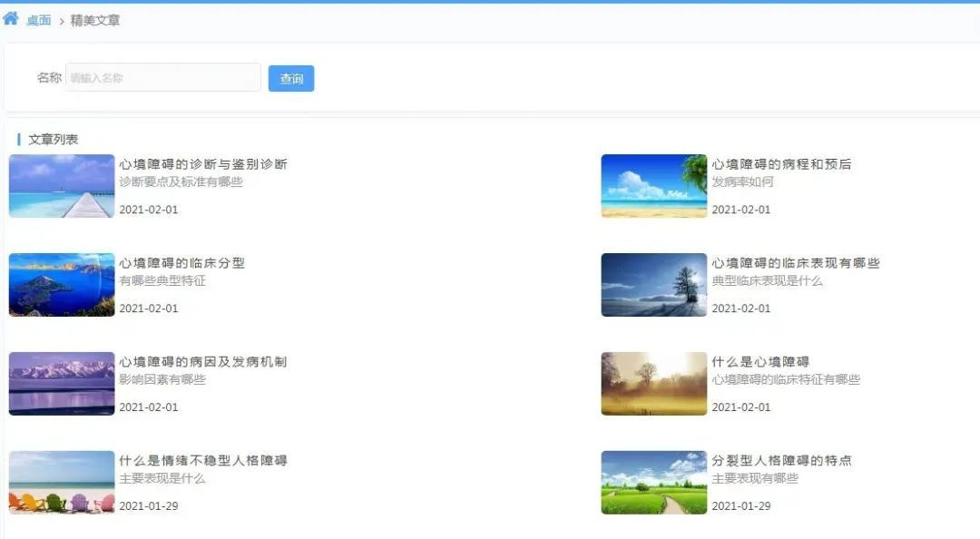980x539 pixels.
Task: Open article 心境障碍的临床表现有哪些
Action: 796,263
